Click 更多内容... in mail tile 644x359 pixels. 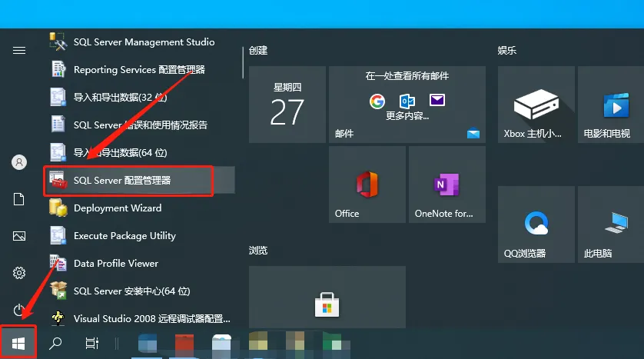tap(407, 116)
